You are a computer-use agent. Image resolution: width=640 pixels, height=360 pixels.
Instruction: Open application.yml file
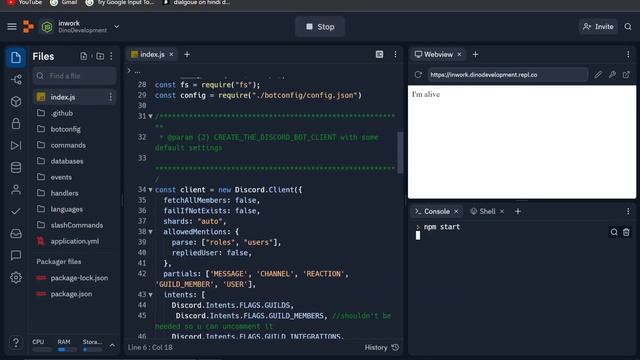click(x=74, y=241)
